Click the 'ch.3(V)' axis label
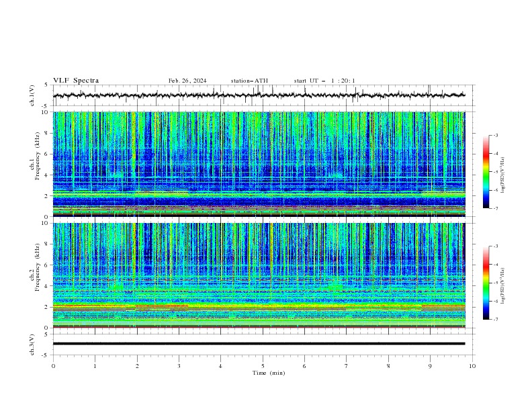The image size is (532, 411). click(x=32, y=345)
